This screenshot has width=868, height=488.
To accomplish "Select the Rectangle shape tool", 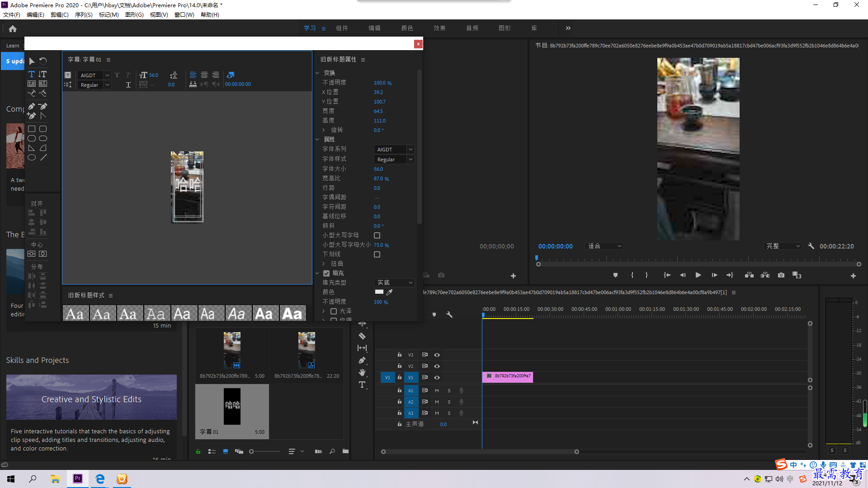I will click(x=32, y=129).
